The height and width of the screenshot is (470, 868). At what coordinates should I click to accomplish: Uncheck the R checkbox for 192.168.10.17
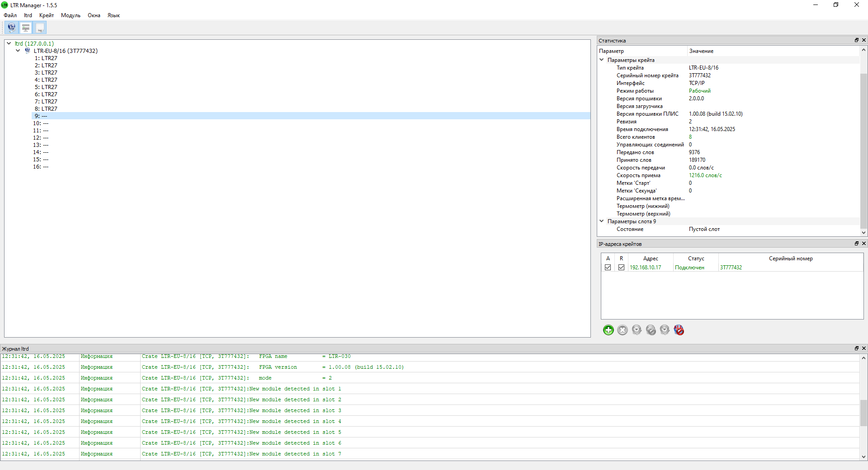tap(621, 267)
